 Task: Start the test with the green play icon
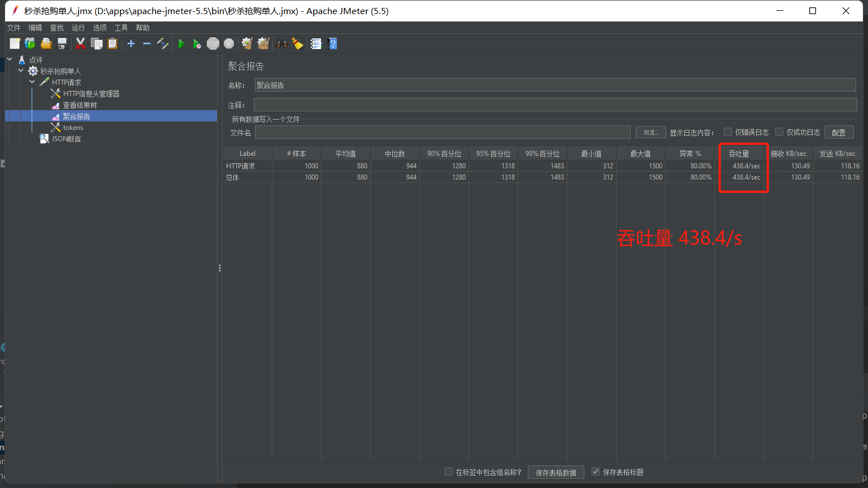click(181, 43)
